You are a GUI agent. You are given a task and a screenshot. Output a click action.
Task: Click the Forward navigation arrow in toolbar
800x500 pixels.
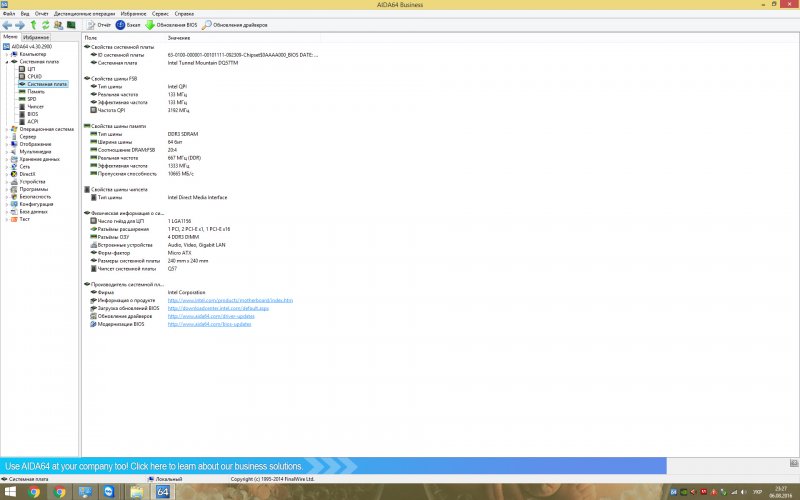click(x=20, y=24)
